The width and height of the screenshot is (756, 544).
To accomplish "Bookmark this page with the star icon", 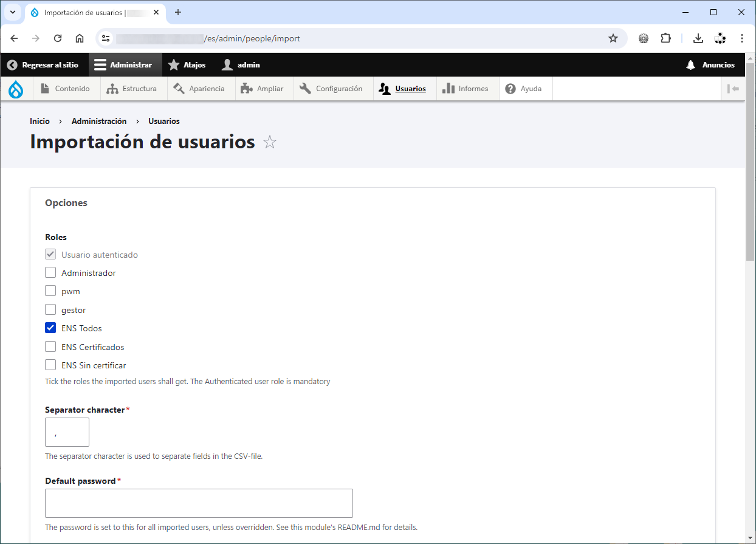I will tap(613, 38).
